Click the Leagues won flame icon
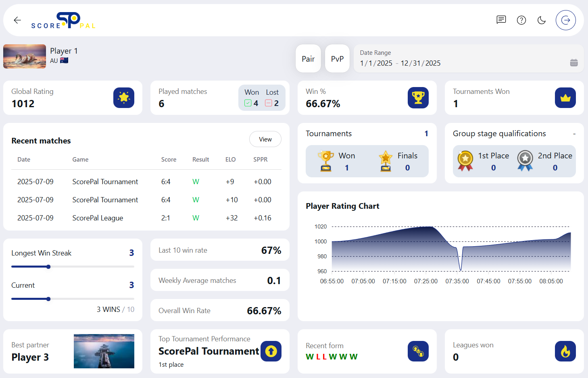This screenshot has height=378, width=588. 565,351
